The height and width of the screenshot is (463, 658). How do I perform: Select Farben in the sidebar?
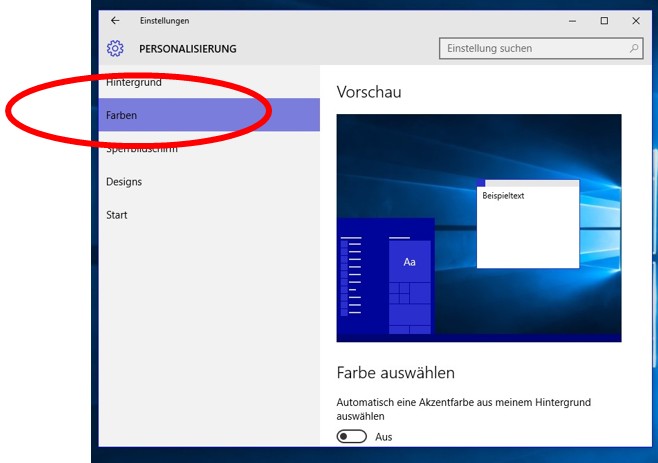pos(122,116)
